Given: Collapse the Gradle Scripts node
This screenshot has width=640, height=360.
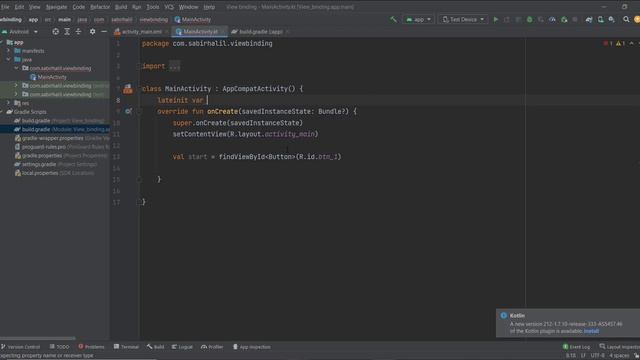Looking at the screenshot, I should coord(2,111).
